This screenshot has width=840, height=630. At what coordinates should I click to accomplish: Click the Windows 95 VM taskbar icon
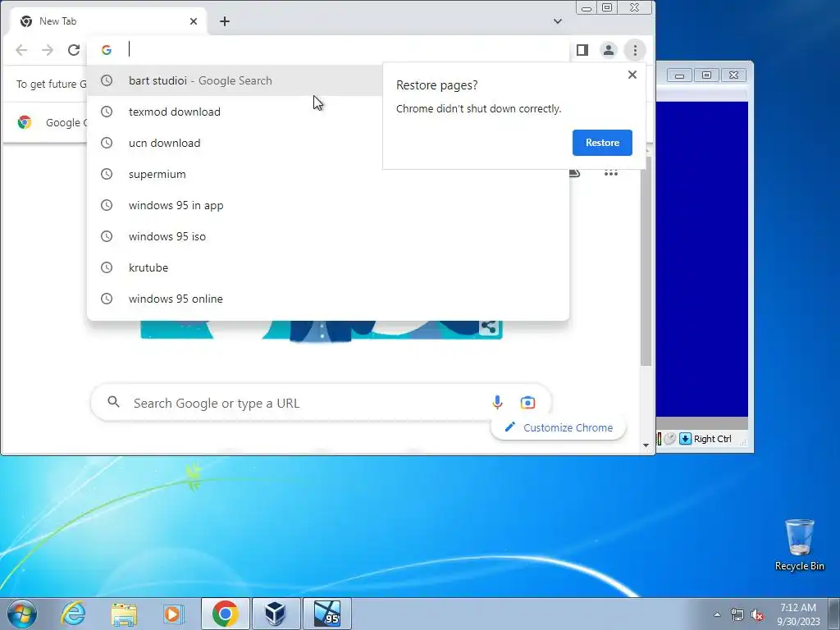click(326, 614)
